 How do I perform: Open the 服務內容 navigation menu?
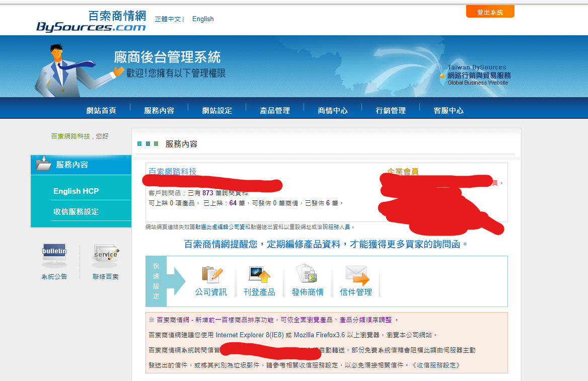tap(159, 111)
